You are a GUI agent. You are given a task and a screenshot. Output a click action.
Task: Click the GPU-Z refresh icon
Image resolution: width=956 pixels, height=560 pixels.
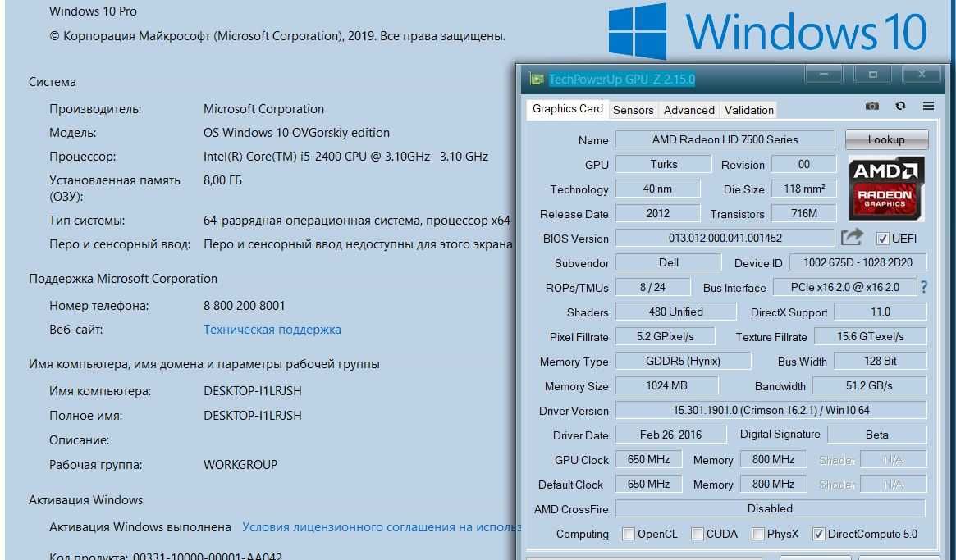[900, 106]
